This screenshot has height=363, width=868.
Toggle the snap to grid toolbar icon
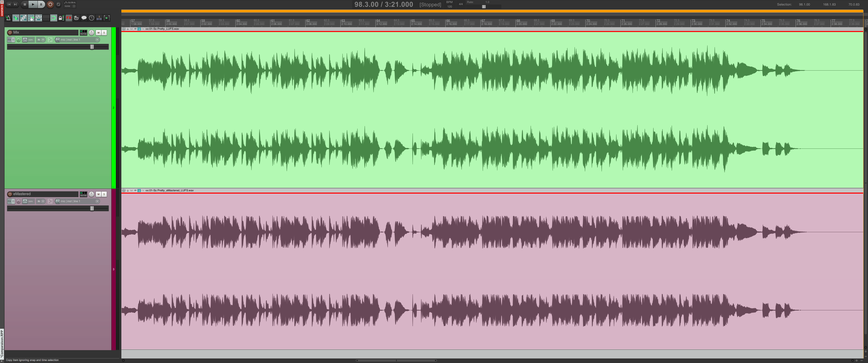point(53,18)
